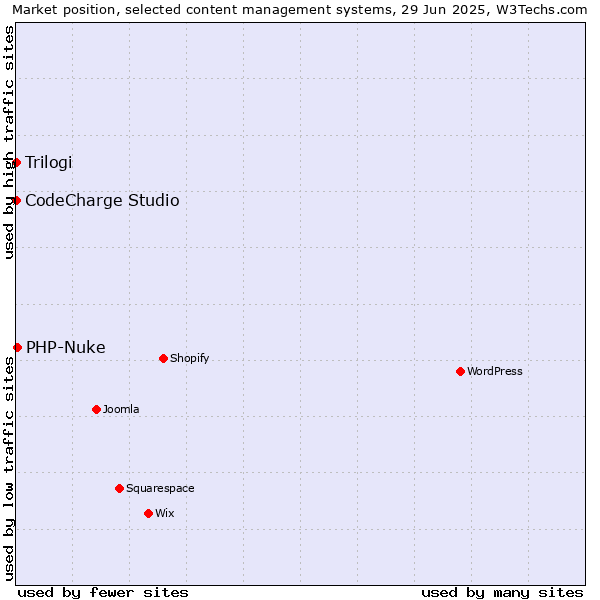Select the PHP-Nuke label text
Image resolution: width=600 pixels, height=600 pixels.
[66, 347]
